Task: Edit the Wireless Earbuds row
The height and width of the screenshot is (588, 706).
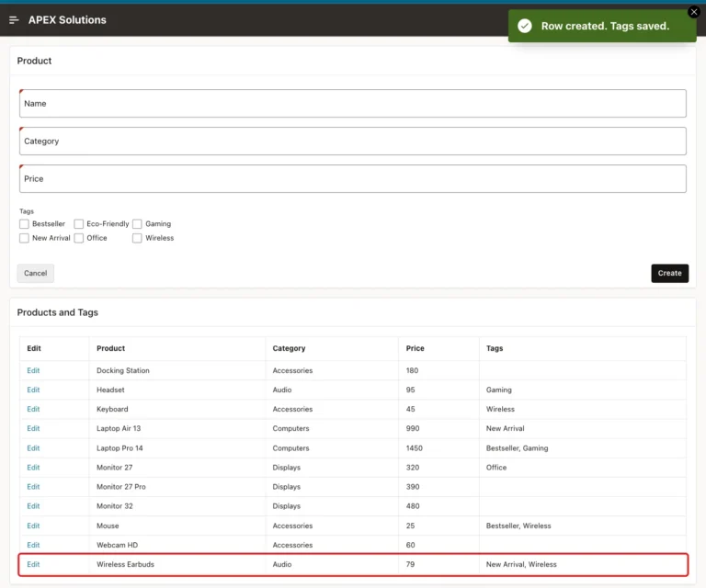Action: click(x=33, y=564)
